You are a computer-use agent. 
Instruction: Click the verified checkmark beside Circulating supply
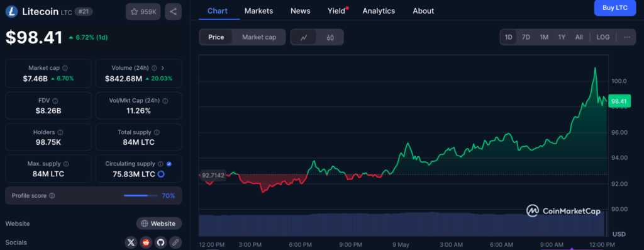(169, 164)
